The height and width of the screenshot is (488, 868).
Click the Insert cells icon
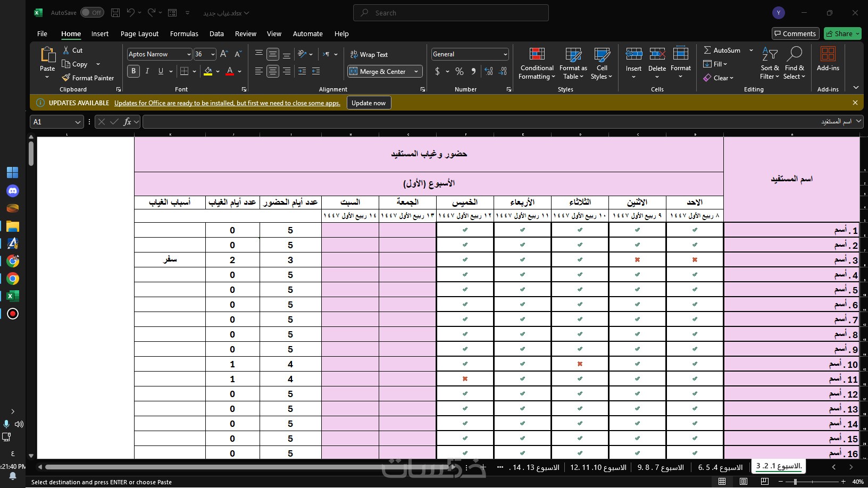pyautogui.click(x=633, y=54)
